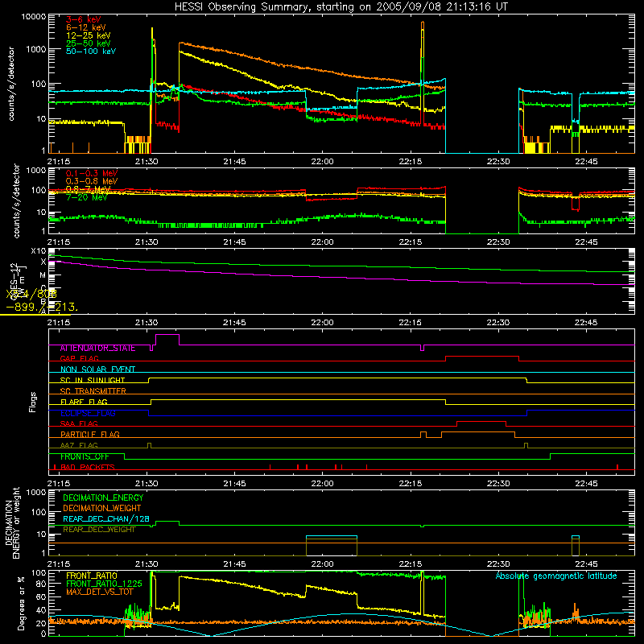Select the 25-50 keV legend label
The width and height of the screenshot is (644, 644).
pyautogui.click(x=89, y=43)
